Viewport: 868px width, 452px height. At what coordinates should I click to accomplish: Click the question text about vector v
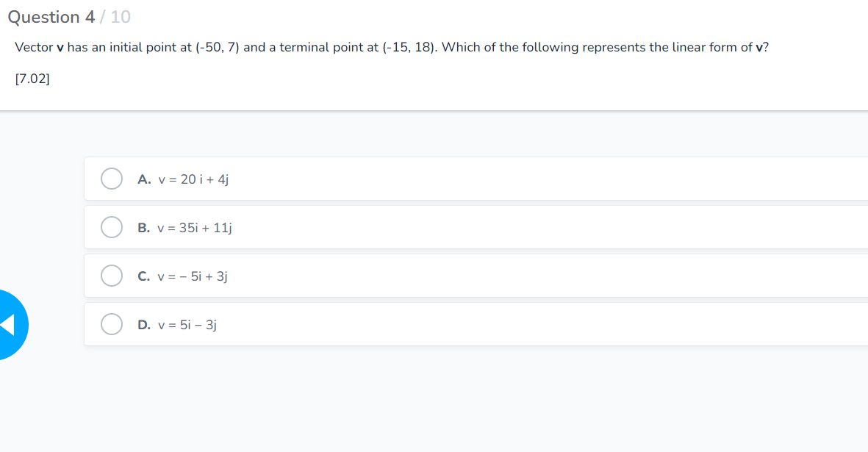tap(392, 47)
